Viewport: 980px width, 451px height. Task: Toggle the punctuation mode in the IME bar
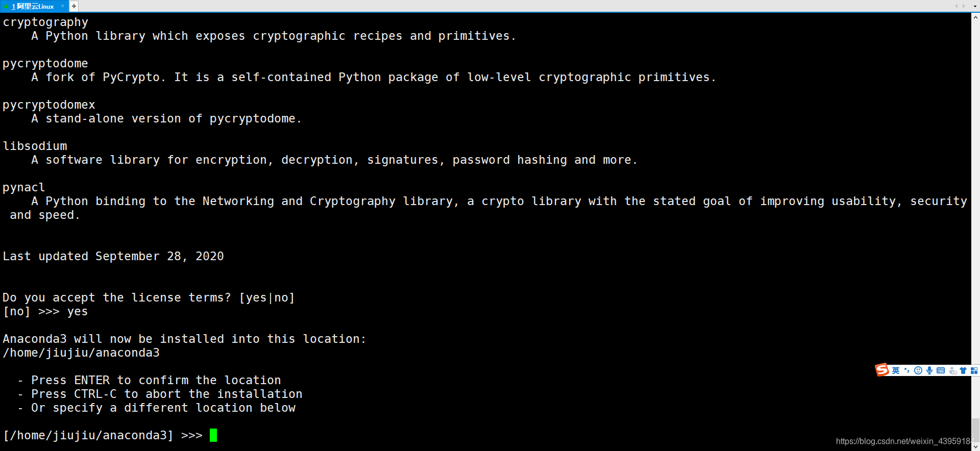coord(907,370)
